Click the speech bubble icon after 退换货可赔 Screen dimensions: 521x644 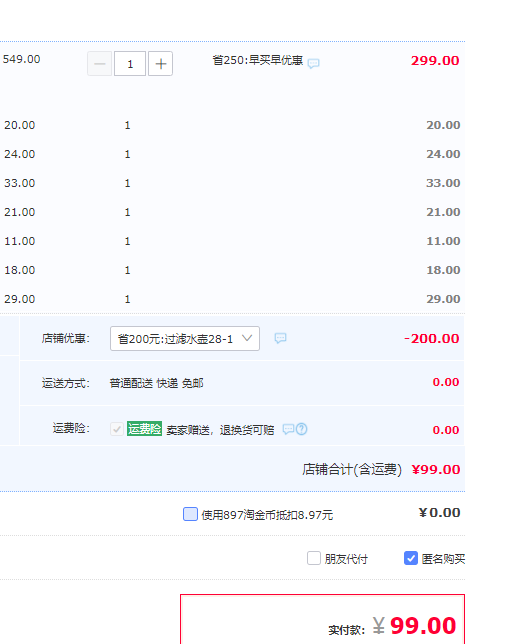(288, 429)
